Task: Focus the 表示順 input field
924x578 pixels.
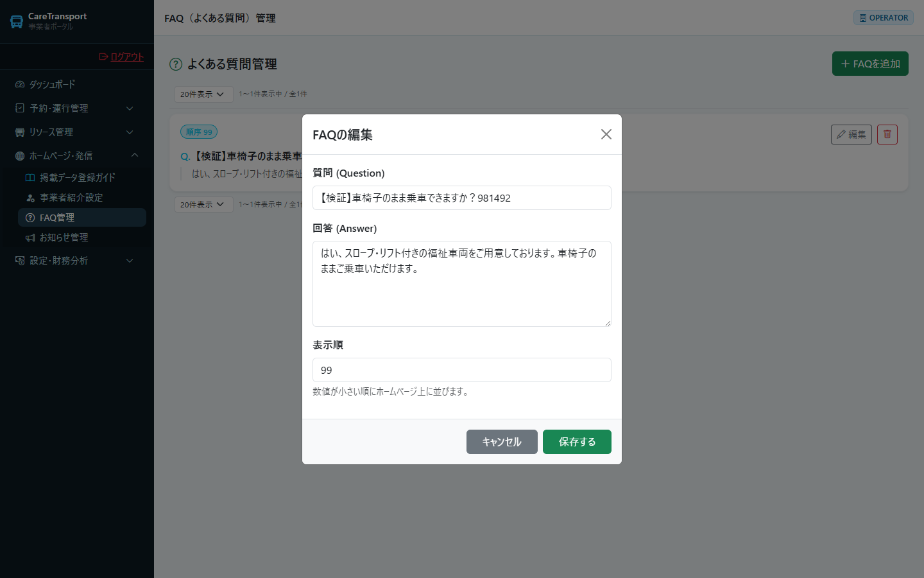Action: (462, 370)
